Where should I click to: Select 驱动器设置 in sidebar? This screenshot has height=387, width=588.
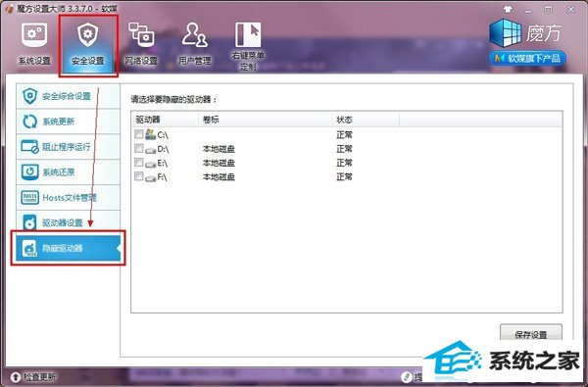pos(68,222)
